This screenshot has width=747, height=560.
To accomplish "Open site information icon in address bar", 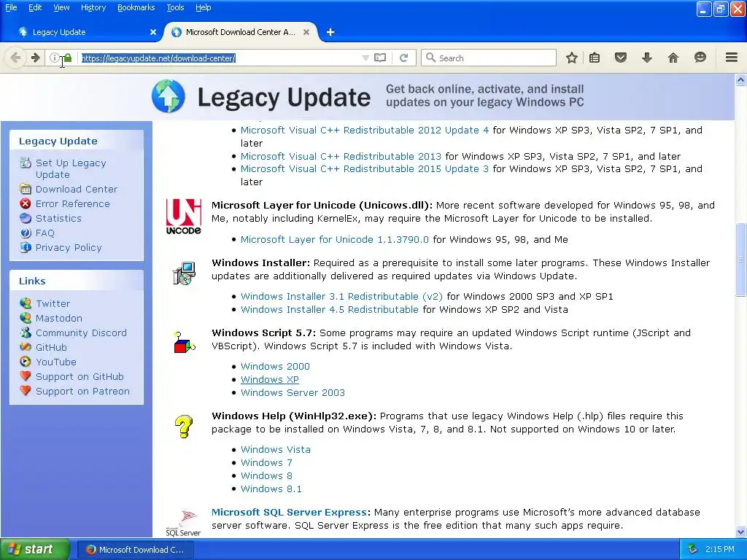I will click(x=54, y=58).
